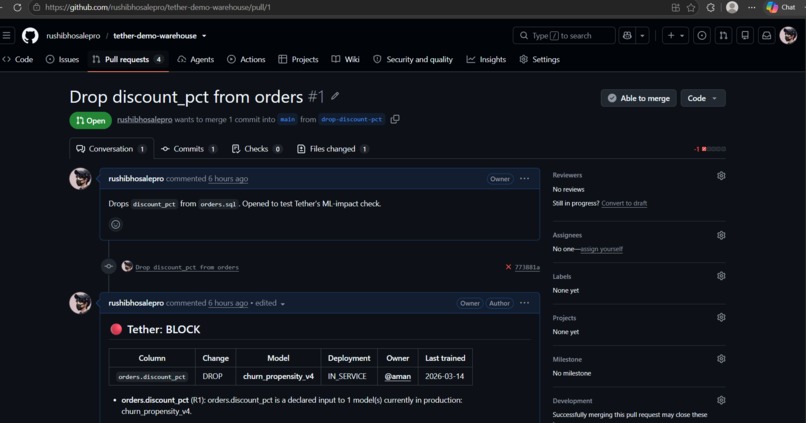Open the notifications inbox icon
806x423 pixels.
[766, 35]
